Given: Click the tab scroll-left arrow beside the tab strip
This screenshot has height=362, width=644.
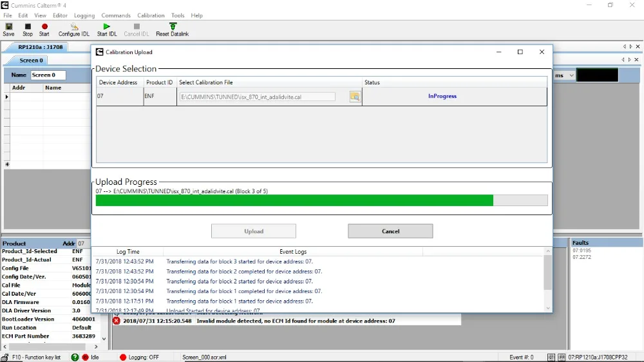Looking at the screenshot, I should tap(623, 59).
